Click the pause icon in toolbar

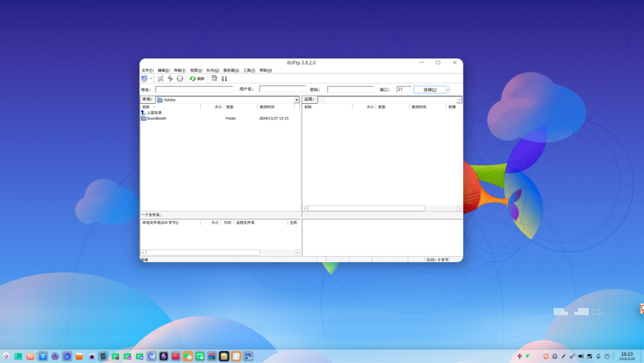click(x=224, y=78)
